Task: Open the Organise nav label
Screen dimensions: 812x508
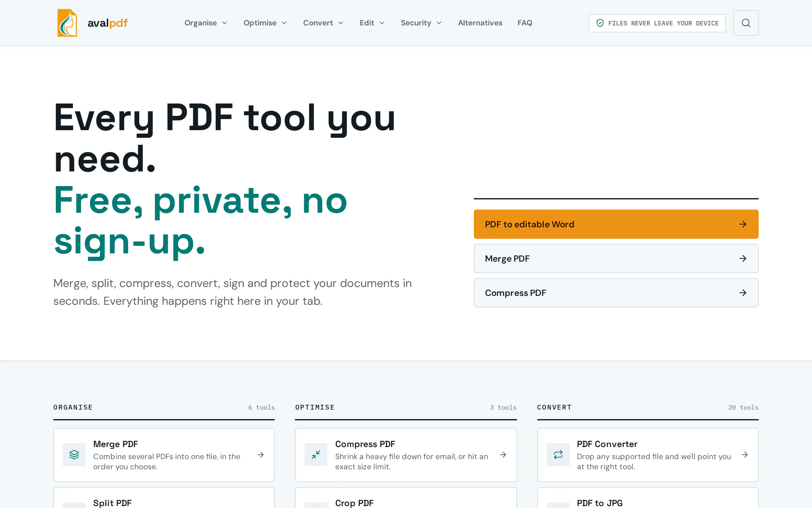Action: tap(201, 23)
